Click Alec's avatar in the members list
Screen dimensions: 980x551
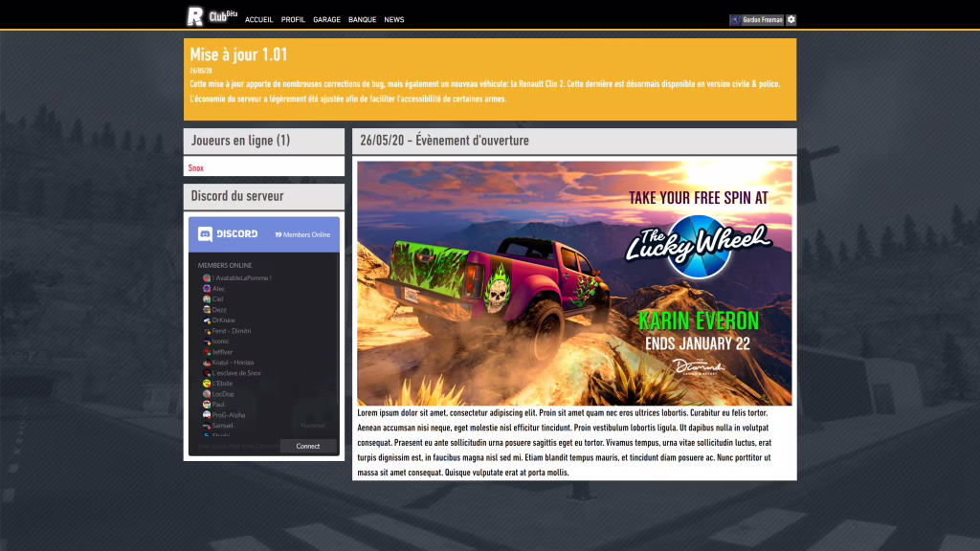point(207,289)
